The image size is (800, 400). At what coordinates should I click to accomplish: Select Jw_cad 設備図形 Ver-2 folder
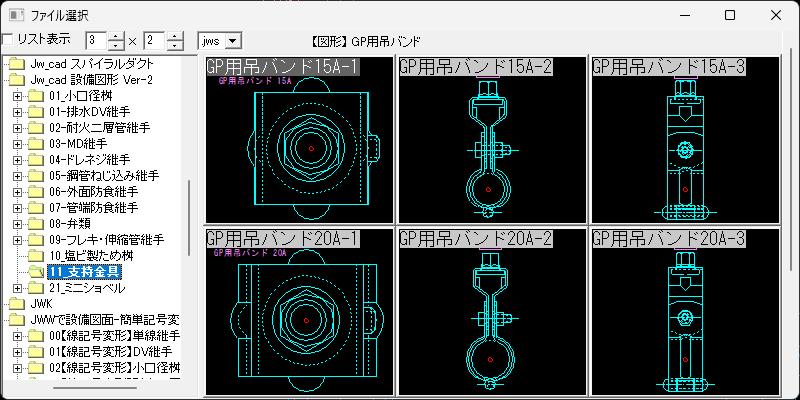click(92, 80)
